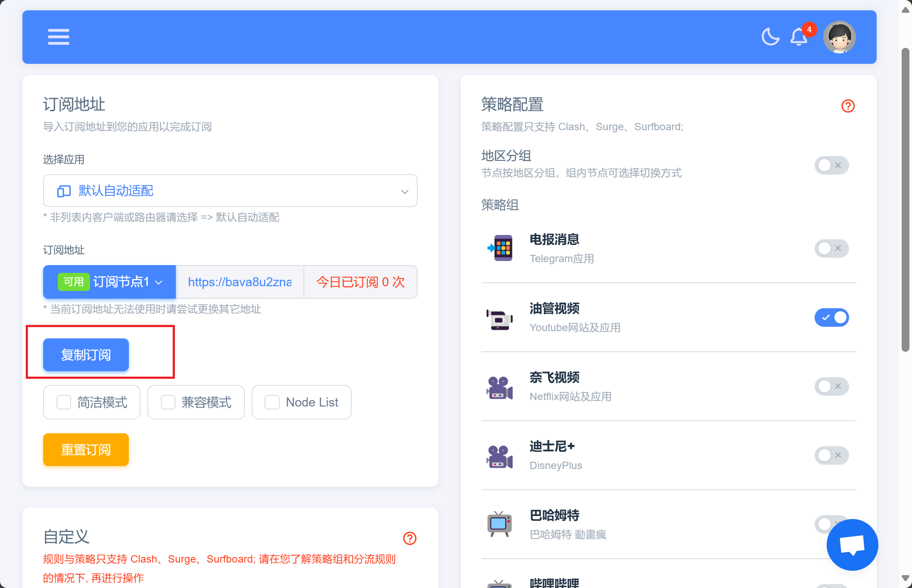Open the live chat support bubble
Image resolution: width=912 pixels, height=588 pixels.
click(x=852, y=545)
